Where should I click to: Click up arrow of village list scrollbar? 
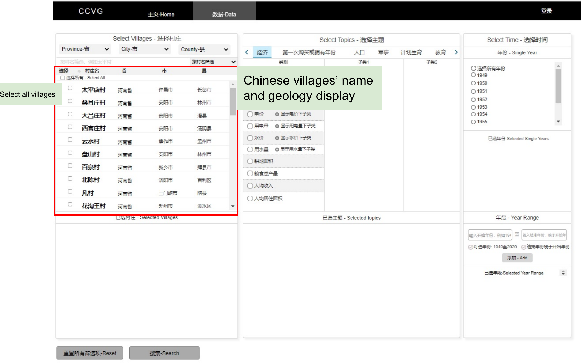point(233,85)
